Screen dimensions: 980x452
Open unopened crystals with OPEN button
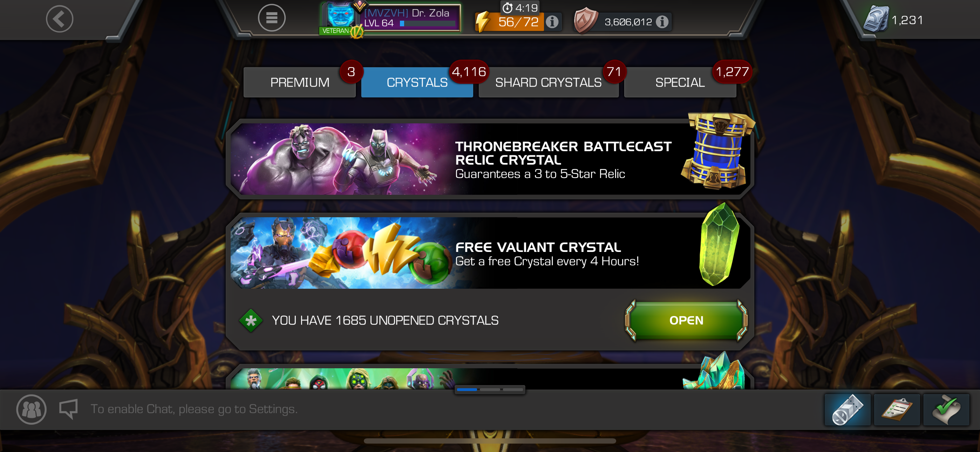tap(686, 320)
